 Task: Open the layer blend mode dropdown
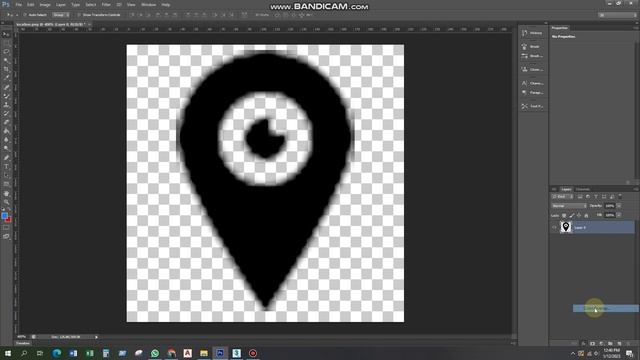pos(569,206)
